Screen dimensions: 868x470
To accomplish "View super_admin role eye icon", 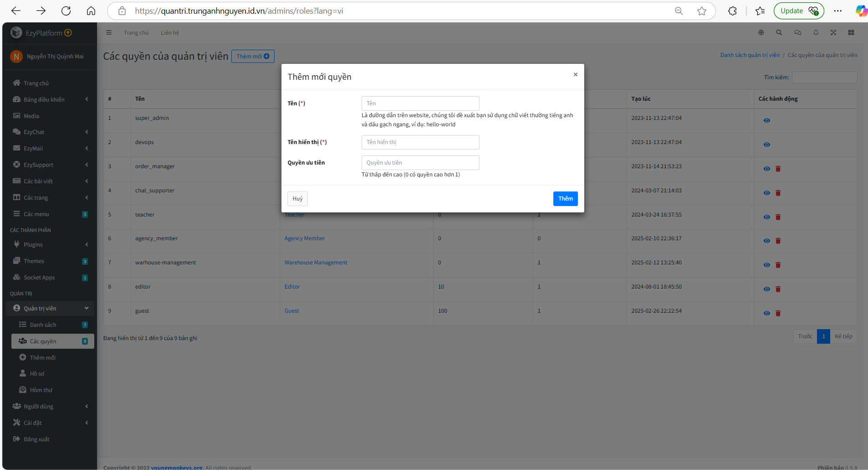I will point(767,120).
